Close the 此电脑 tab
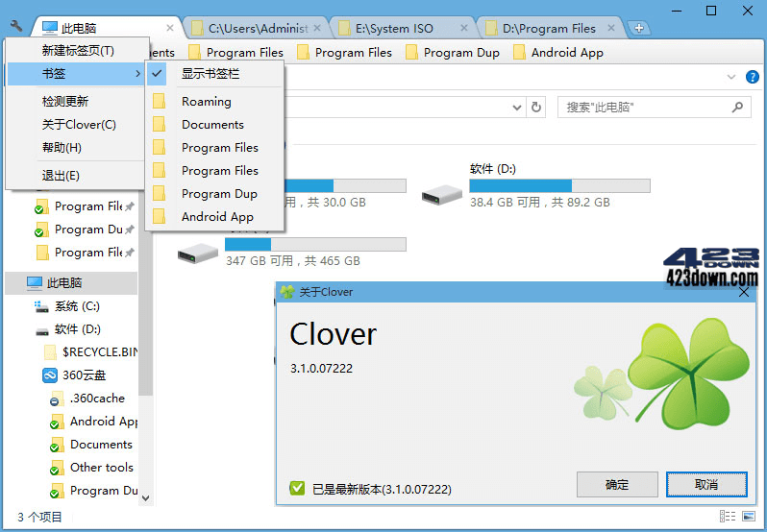767x532 pixels. point(170,28)
